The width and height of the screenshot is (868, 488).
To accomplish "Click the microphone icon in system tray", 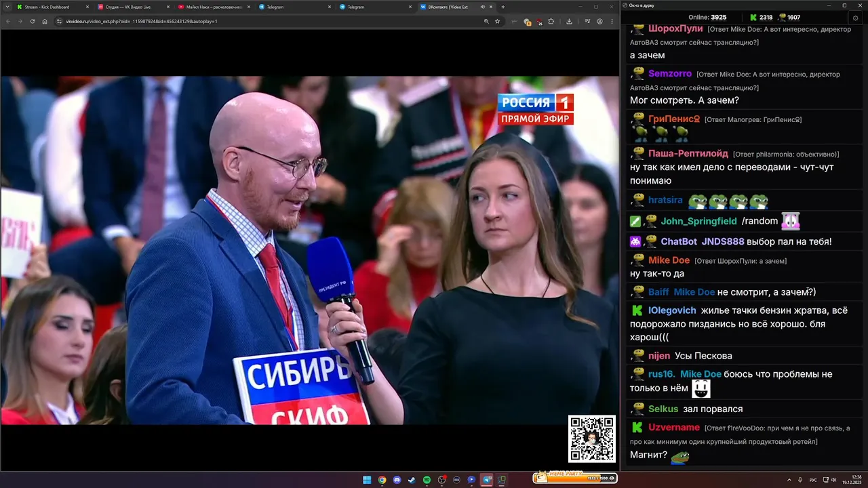I will (x=801, y=480).
